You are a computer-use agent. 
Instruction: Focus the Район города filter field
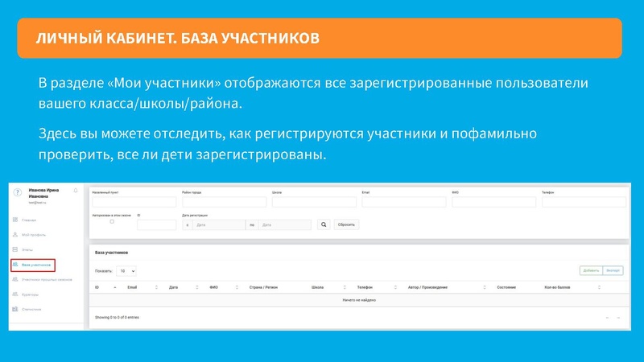[x=225, y=202]
